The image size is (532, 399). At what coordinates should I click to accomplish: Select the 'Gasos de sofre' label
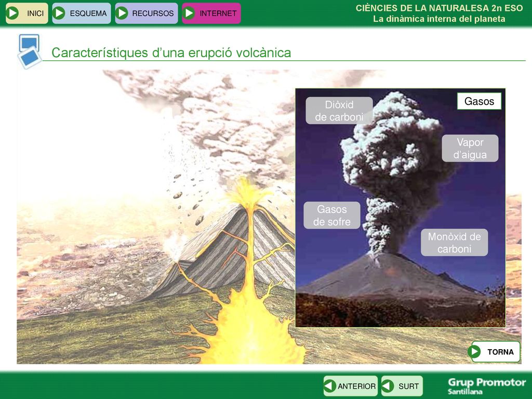tap(332, 216)
